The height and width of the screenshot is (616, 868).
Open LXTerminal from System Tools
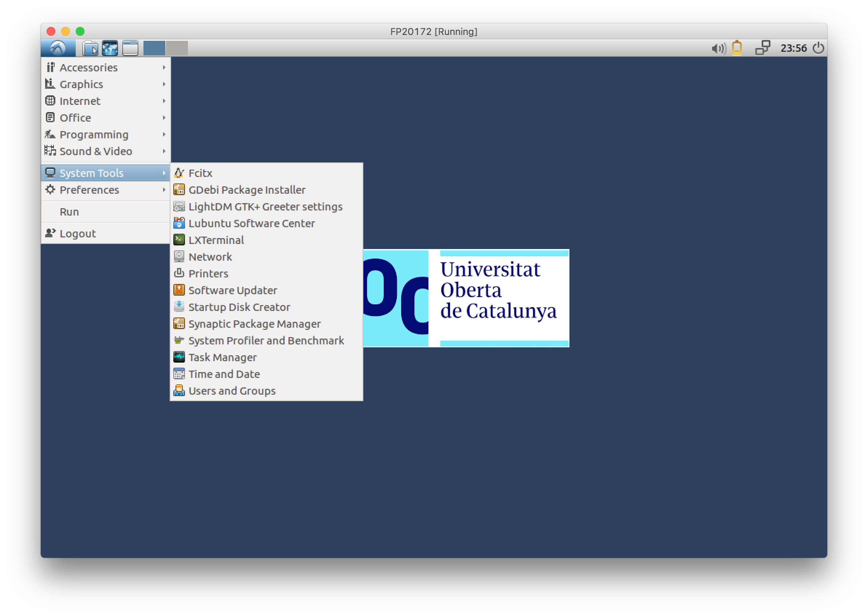click(216, 240)
